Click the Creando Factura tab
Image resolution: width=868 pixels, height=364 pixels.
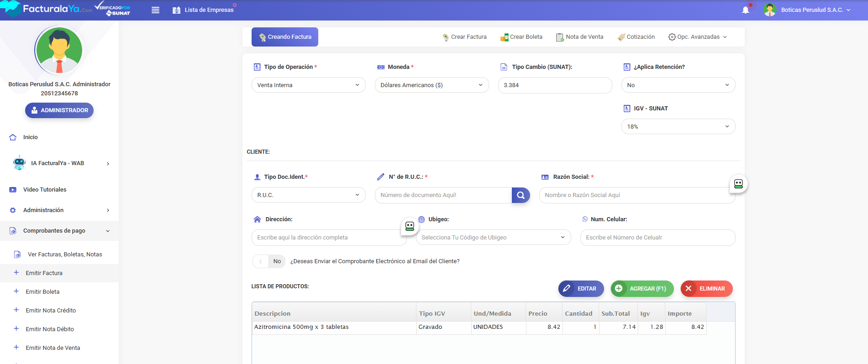(285, 37)
